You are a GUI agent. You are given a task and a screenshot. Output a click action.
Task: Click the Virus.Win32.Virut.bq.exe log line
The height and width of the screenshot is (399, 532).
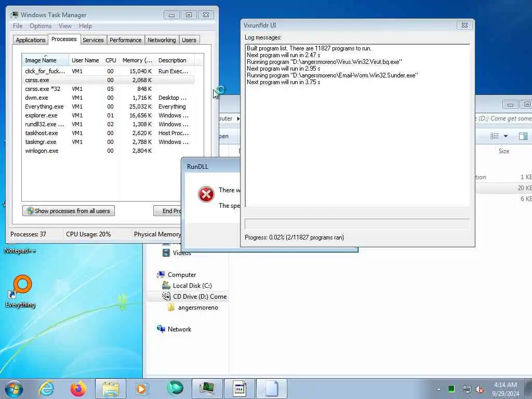(x=324, y=62)
